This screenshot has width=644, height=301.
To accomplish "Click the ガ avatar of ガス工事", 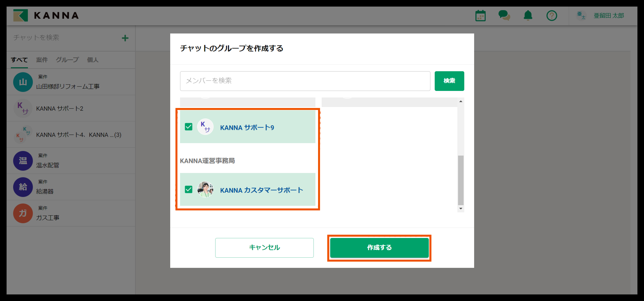I will click(23, 213).
